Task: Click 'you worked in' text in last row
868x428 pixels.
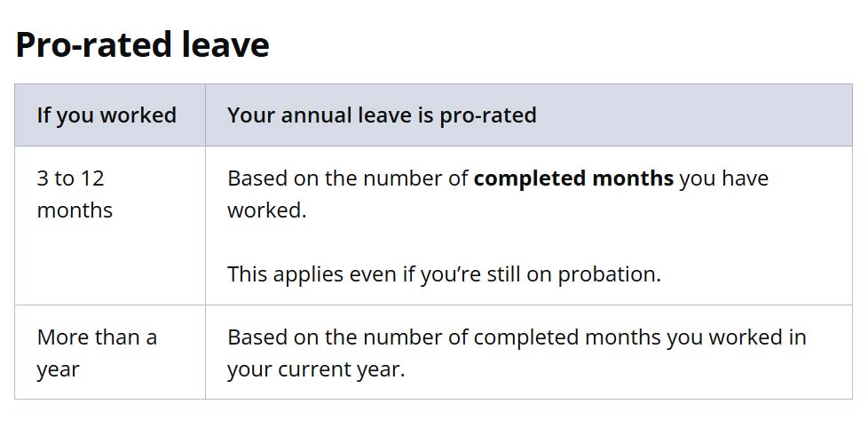Action: (737, 337)
